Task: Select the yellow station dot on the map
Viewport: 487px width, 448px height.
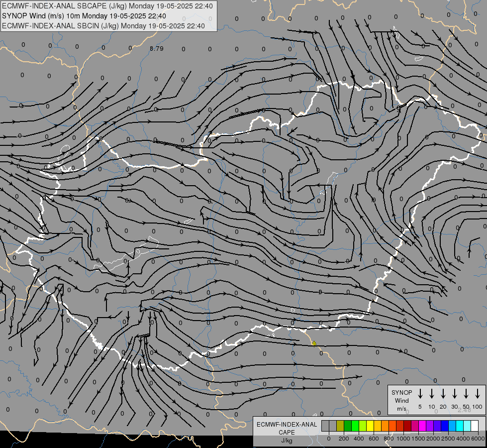Action: (314, 343)
